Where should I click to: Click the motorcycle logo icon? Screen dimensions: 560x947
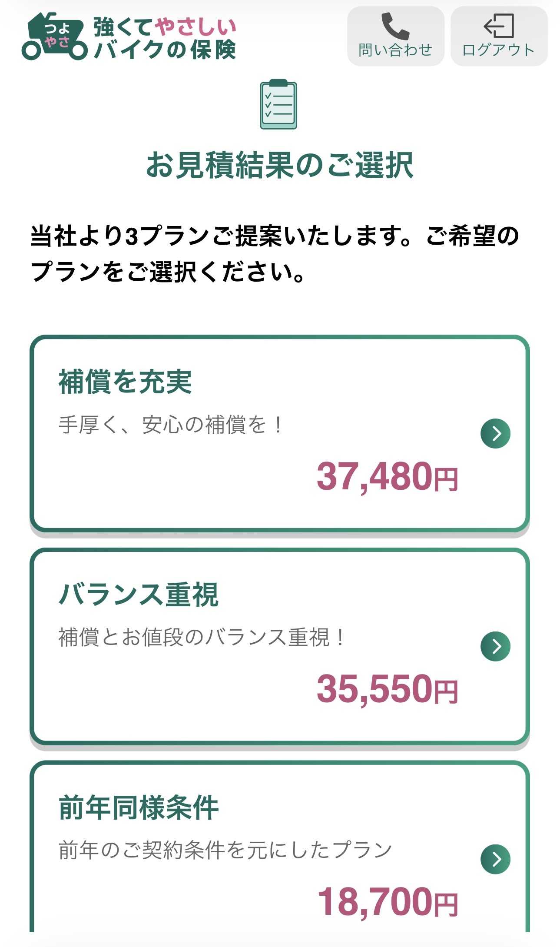(55, 37)
